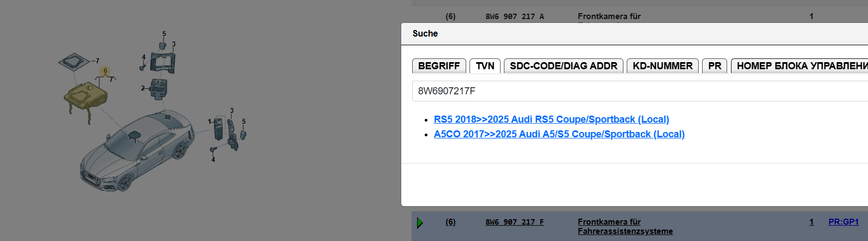Open the TVN tab

[x=485, y=66]
